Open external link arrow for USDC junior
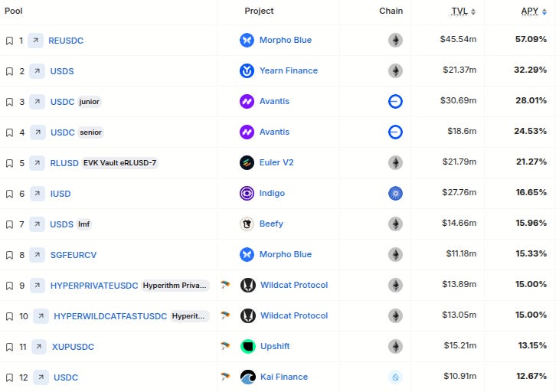This screenshot has height=392, width=559. (37, 102)
